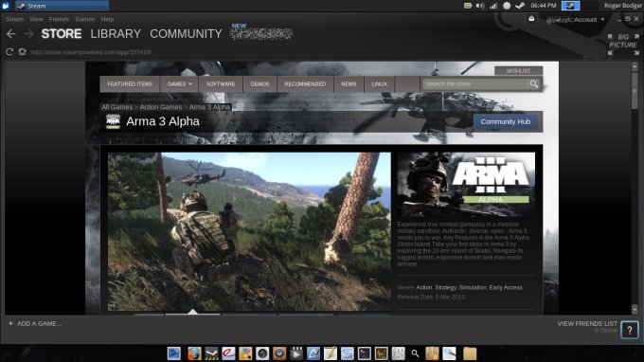The image size is (644, 362).
Task: Open the audio mixer sliders dock icon
Action: coord(398,353)
